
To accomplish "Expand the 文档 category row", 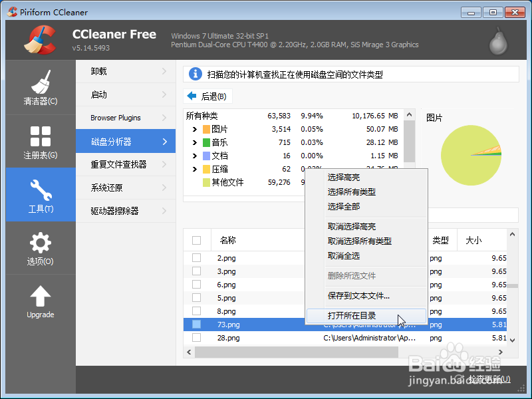I will tap(194, 156).
